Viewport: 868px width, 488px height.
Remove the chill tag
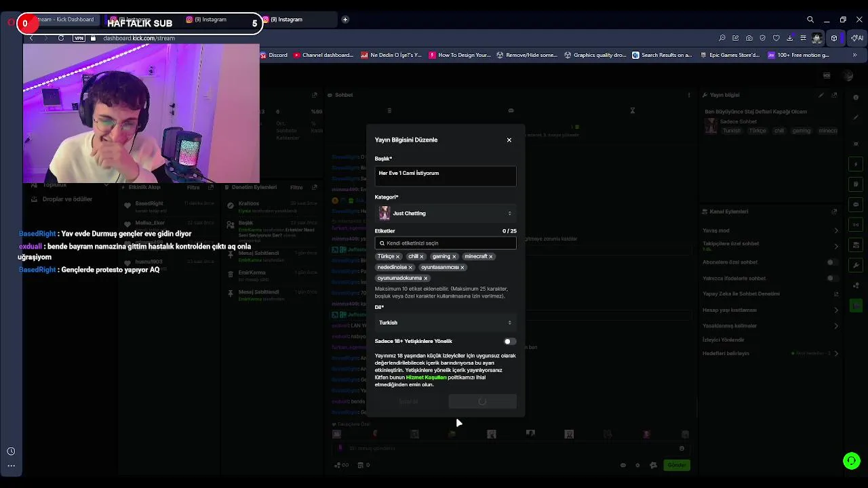(x=421, y=257)
